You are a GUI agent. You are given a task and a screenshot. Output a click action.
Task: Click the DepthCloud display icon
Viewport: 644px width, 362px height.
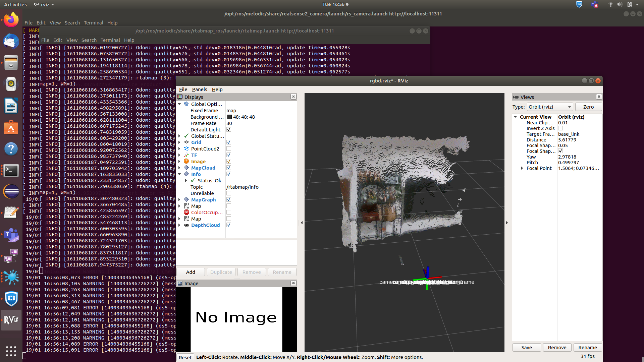[186, 225]
